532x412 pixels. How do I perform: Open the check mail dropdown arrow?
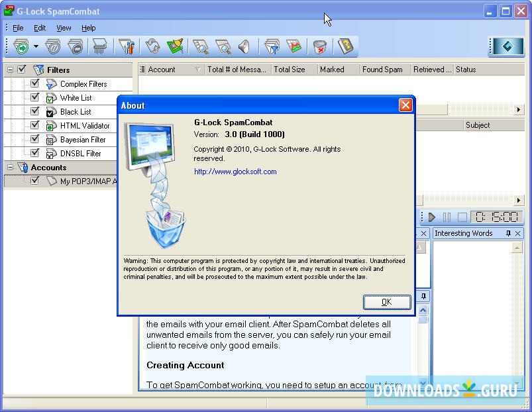[x=36, y=46]
